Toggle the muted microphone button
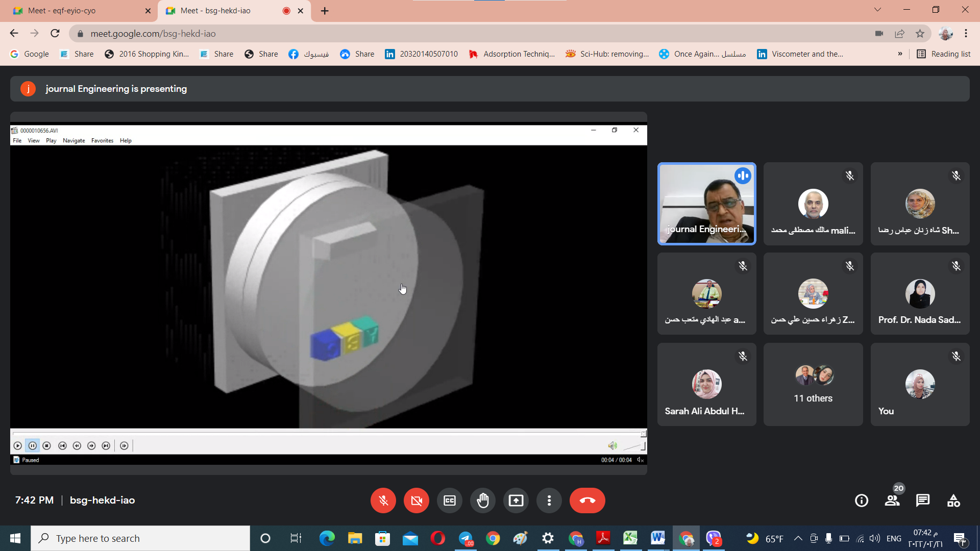This screenshot has height=551, width=980. (383, 500)
